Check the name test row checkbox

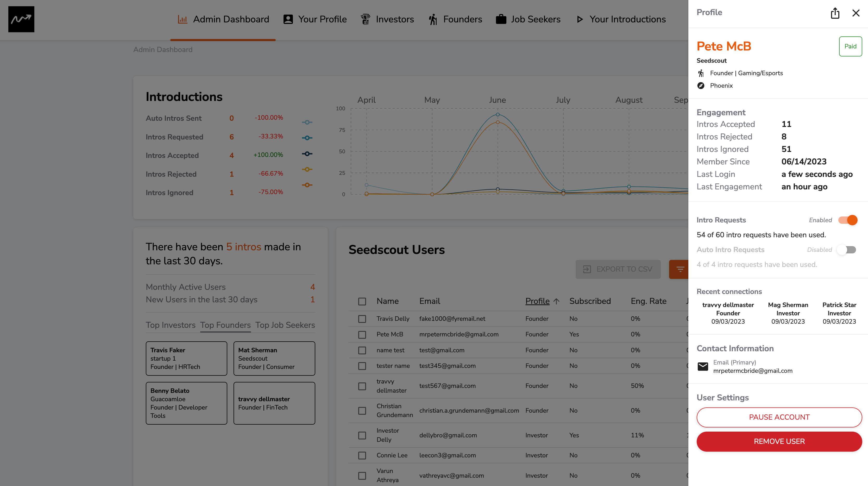tap(362, 351)
